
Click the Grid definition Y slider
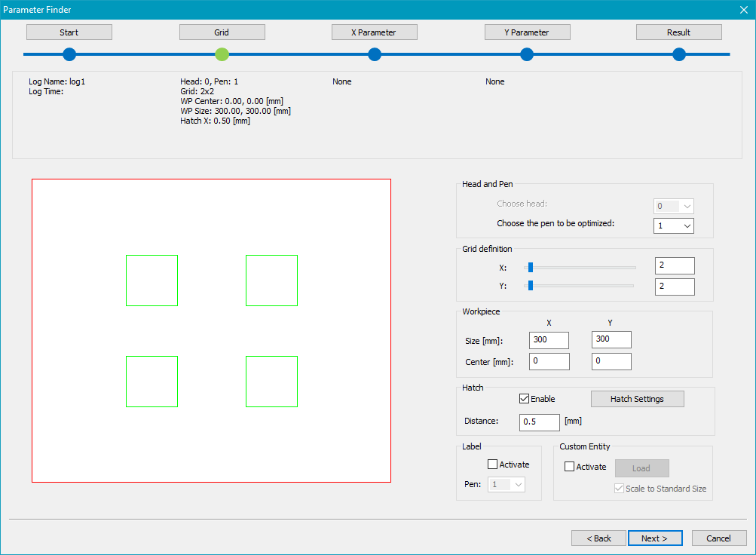[x=531, y=285]
